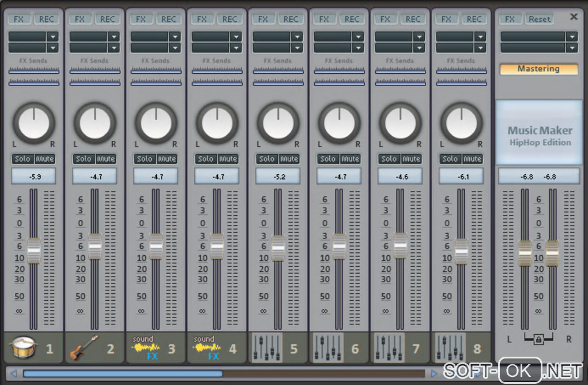Arm REC on channel 2
Screen dimensions: 588x385
(x=108, y=19)
